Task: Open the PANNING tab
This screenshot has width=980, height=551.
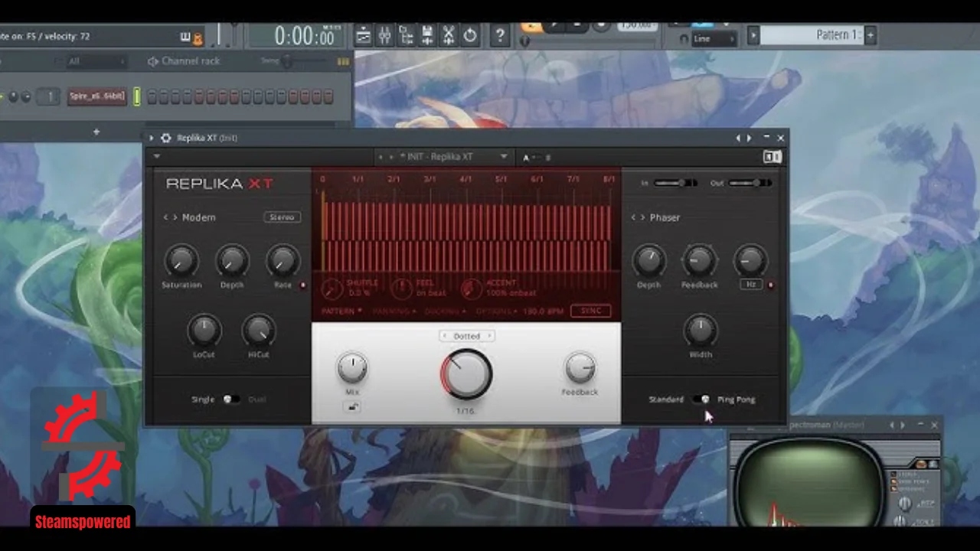Action: [x=394, y=311]
